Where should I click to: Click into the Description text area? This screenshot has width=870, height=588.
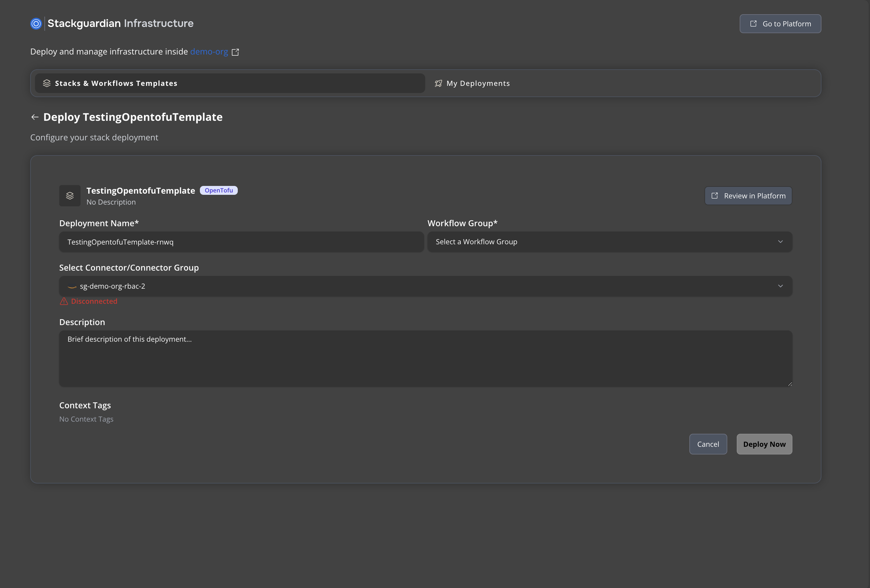click(426, 359)
